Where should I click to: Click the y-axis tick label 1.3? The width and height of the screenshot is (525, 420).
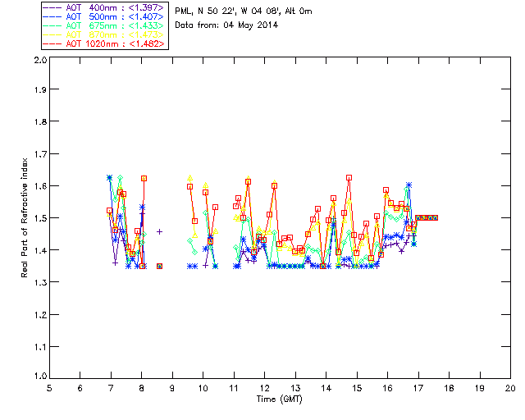[x=40, y=282]
